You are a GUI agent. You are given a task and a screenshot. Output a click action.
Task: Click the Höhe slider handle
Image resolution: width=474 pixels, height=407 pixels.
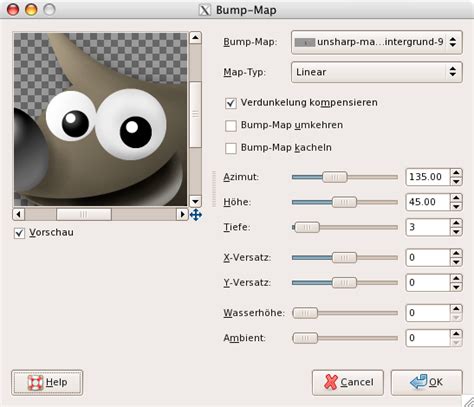point(344,202)
